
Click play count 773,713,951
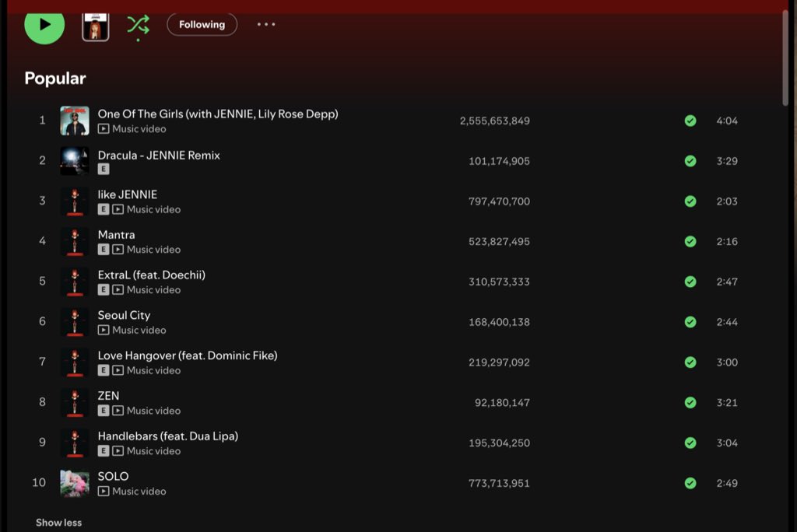pos(499,483)
